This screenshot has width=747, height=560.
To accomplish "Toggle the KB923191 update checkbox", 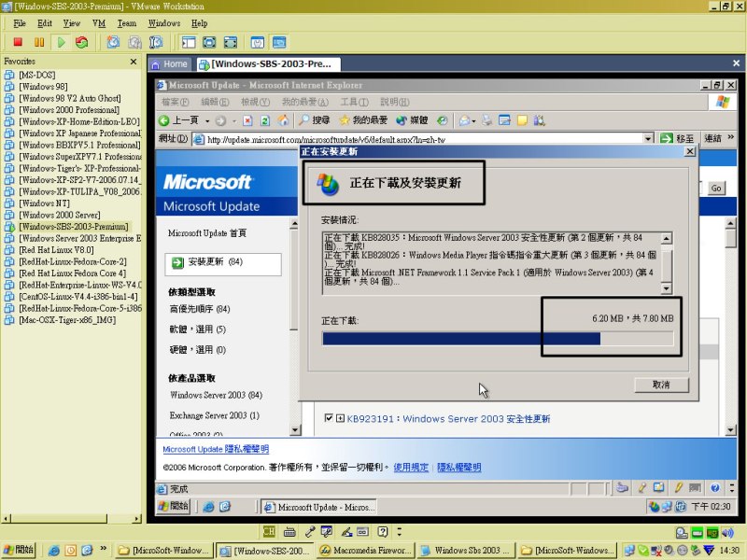I will (329, 418).
